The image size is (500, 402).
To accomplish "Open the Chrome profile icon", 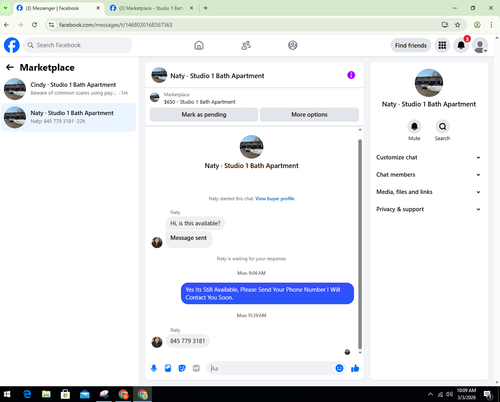I will tap(477, 25).
